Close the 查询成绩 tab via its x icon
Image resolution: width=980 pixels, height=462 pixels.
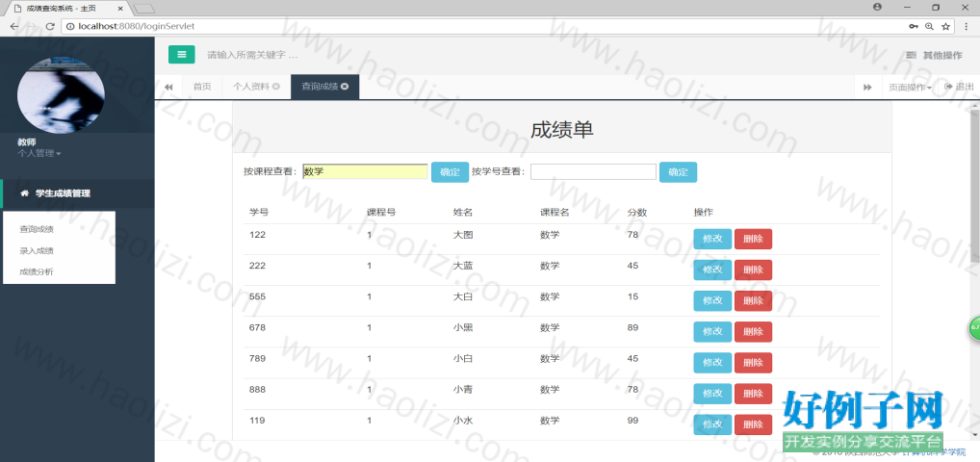(x=345, y=87)
